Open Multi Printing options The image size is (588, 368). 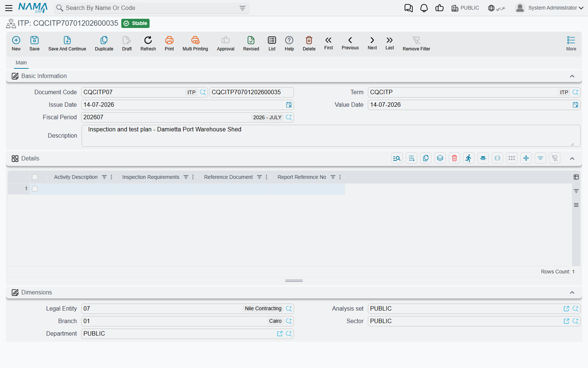click(195, 43)
